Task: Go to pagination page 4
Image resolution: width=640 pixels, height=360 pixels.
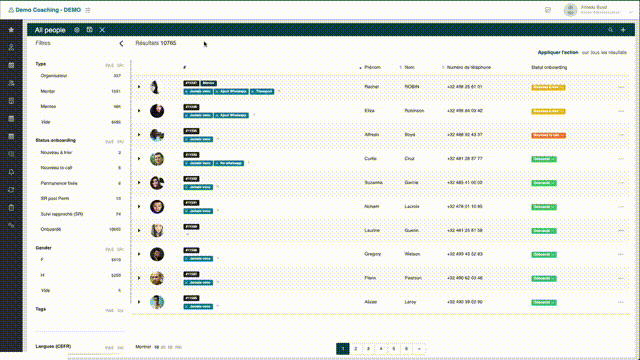Action: pos(381,349)
